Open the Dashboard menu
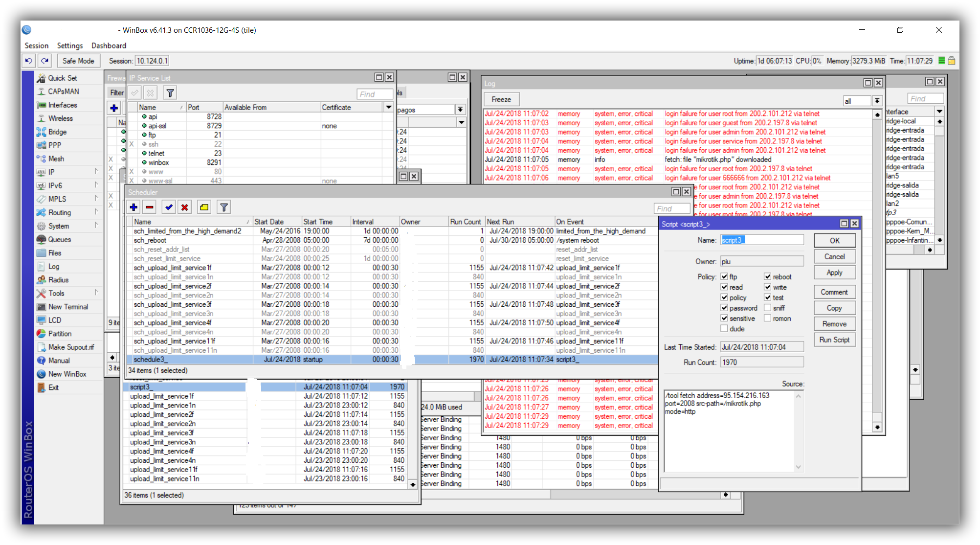980x545 pixels. coord(109,45)
